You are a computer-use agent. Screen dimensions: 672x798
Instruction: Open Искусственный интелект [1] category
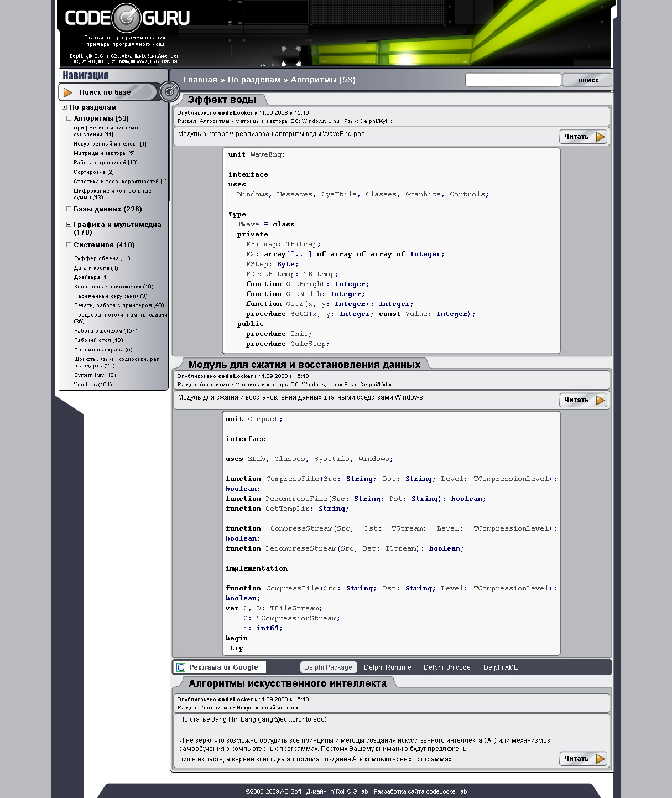click(x=110, y=144)
